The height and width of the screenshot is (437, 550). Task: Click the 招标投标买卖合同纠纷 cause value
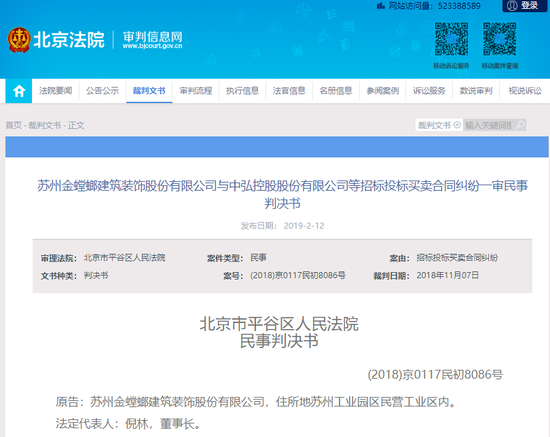(x=457, y=258)
